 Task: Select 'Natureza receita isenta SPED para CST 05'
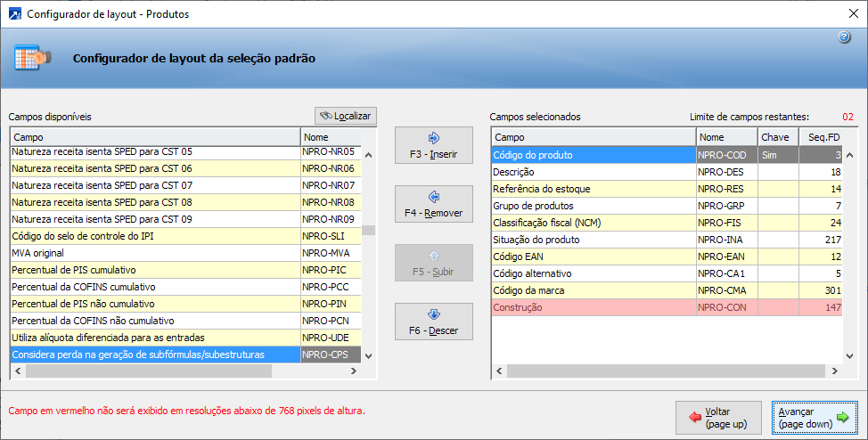[186, 152]
